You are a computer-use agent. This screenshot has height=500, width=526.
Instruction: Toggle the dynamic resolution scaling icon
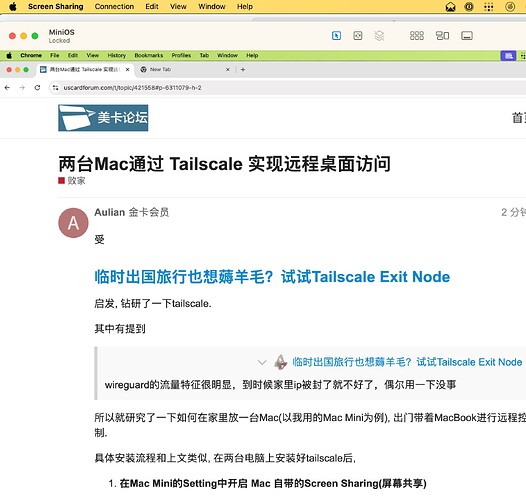point(358,36)
